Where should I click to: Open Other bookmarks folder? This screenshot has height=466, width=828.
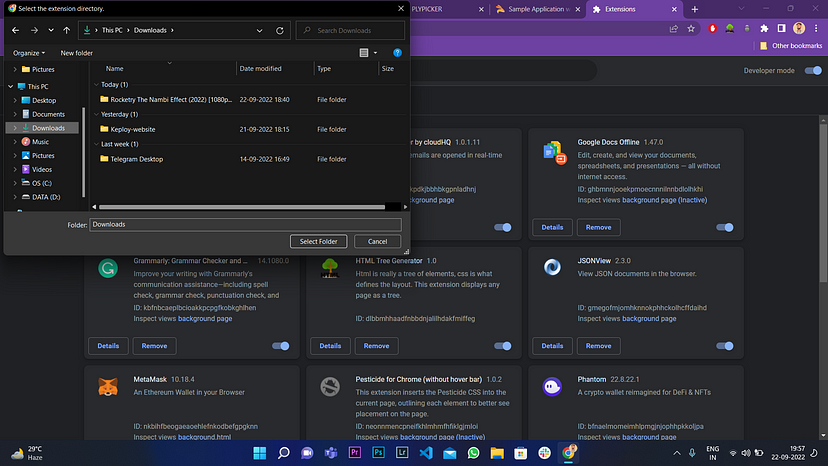click(x=791, y=46)
